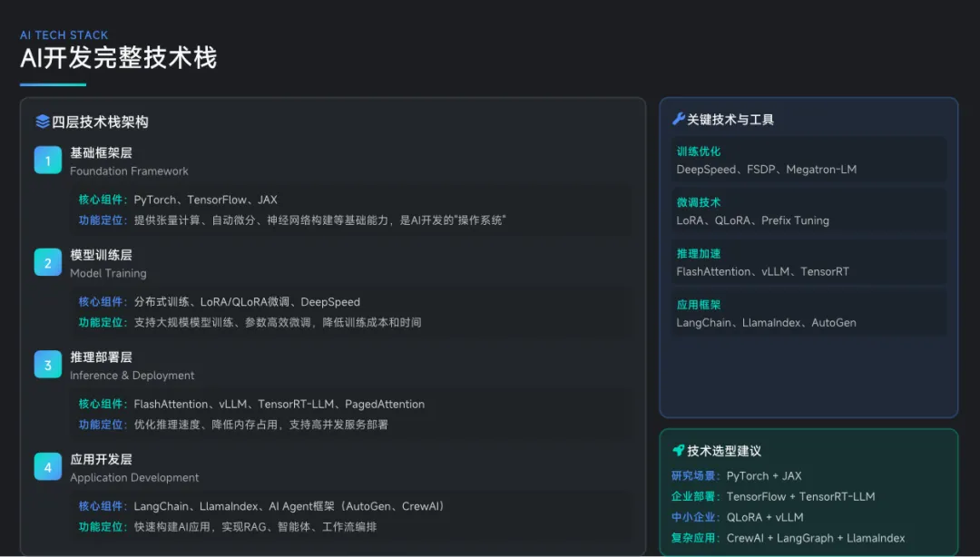
Task: Click the rocket icon beside 技术选型建议
Action: click(x=678, y=450)
